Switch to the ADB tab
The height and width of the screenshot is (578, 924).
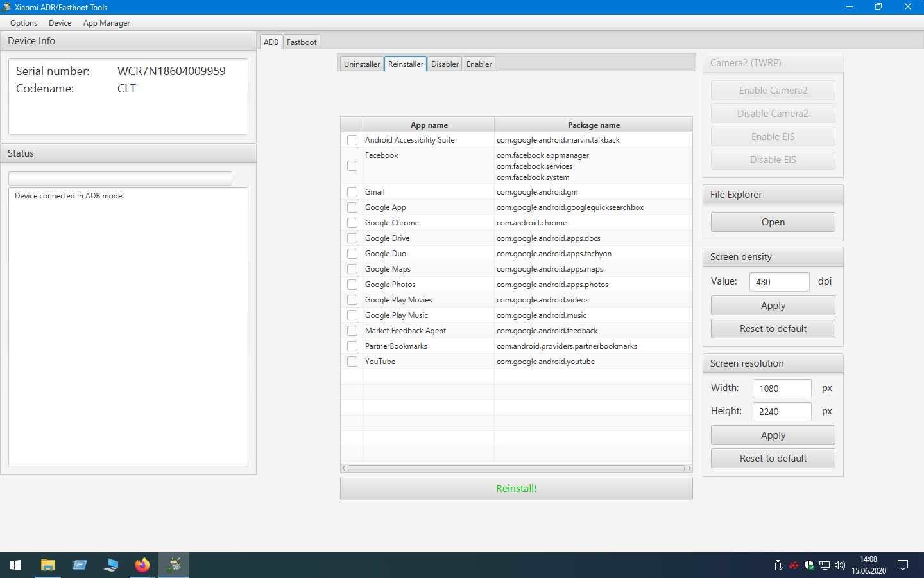pyautogui.click(x=271, y=42)
